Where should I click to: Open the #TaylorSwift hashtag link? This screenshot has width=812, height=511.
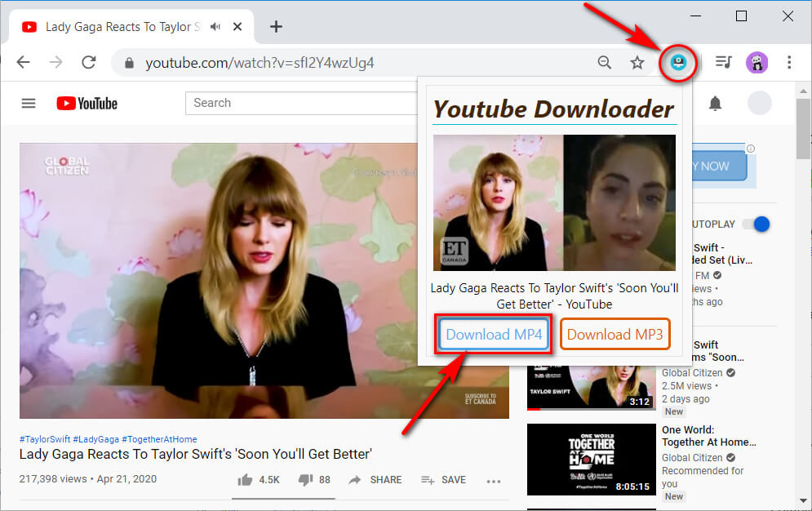click(x=45, y=439)
